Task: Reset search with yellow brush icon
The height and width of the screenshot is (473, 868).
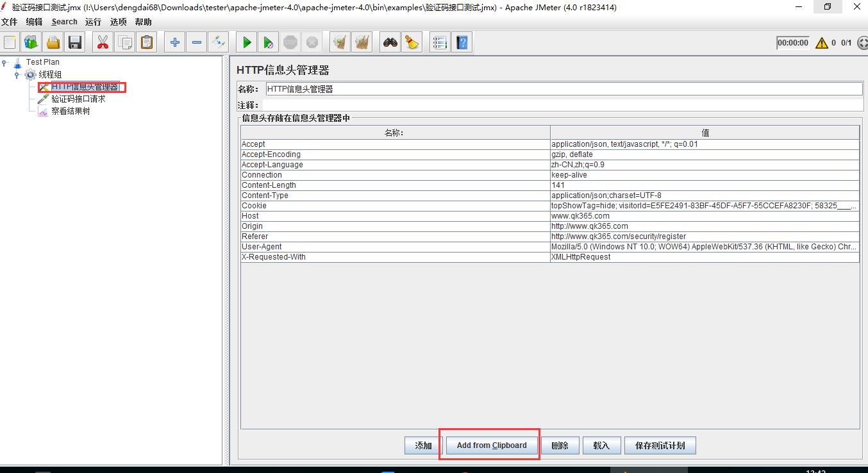Action: (x=412, y=43)
